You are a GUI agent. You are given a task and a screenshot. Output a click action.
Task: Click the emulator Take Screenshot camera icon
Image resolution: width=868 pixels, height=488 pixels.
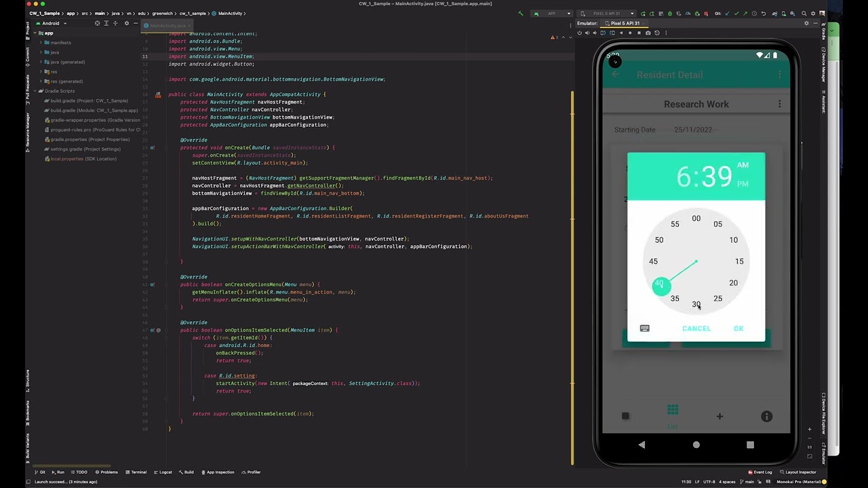(648, 33)
